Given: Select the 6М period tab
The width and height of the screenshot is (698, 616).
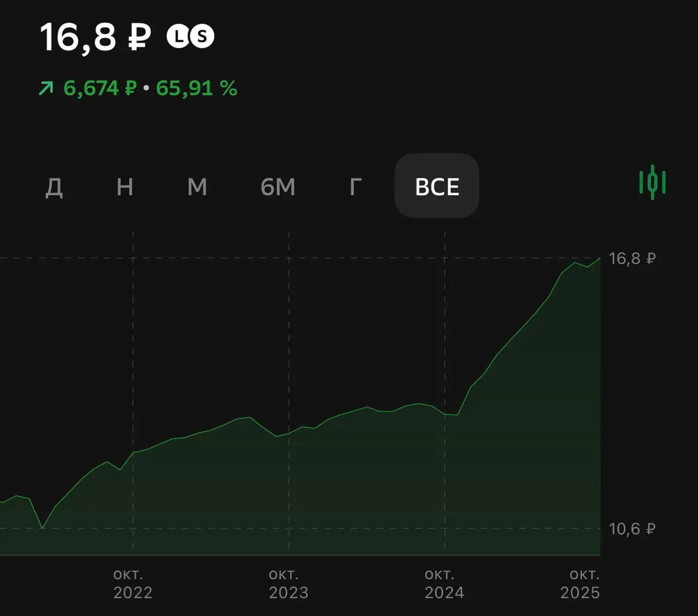Looking at the screenshot, I should click(x=278, y=187).
